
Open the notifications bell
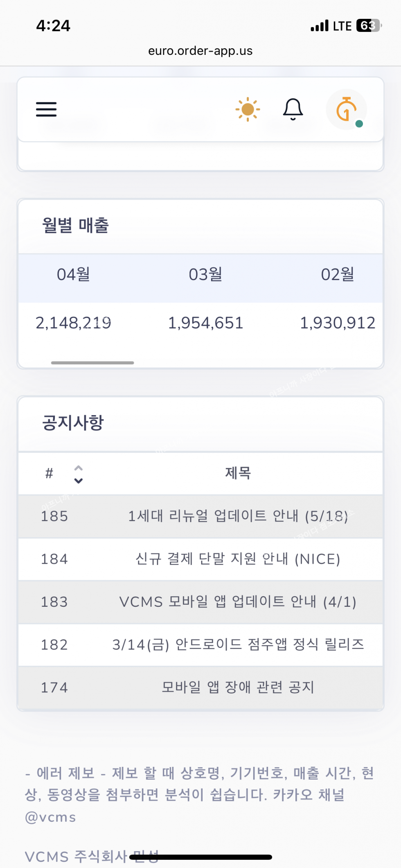click(x=293, y=109)
